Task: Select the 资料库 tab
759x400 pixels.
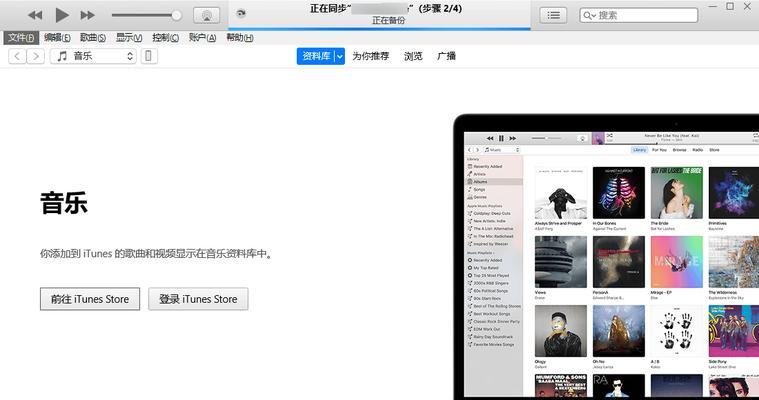Action: (x=316, y=56)
